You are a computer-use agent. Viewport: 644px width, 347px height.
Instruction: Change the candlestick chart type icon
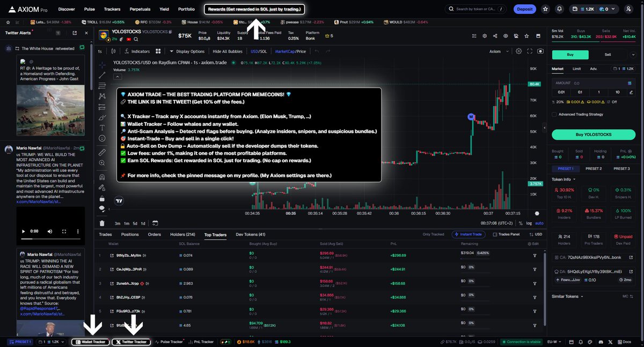click(x=113, y=52)
